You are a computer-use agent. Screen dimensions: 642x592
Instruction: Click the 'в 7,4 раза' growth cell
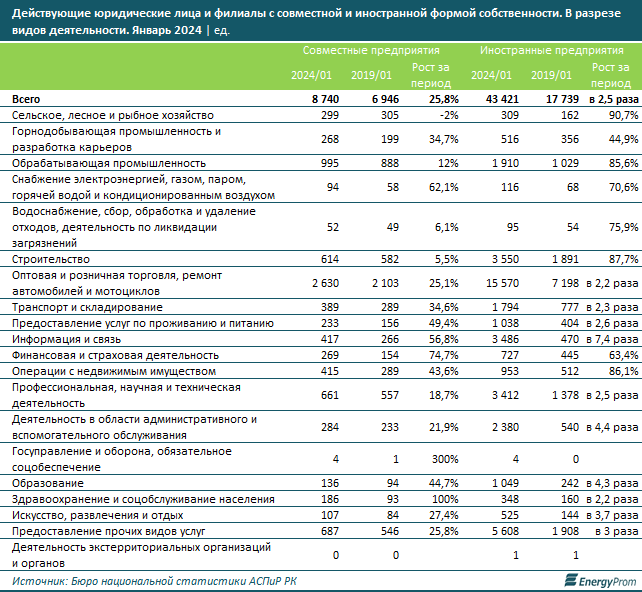pyautogui.click(x=611, y=339)
